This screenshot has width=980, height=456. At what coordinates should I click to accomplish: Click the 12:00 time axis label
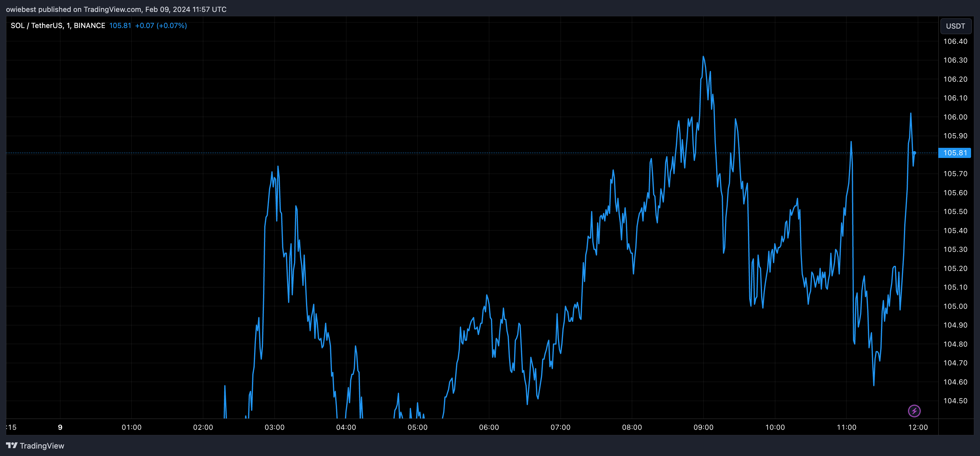click(x=918, y=427)
